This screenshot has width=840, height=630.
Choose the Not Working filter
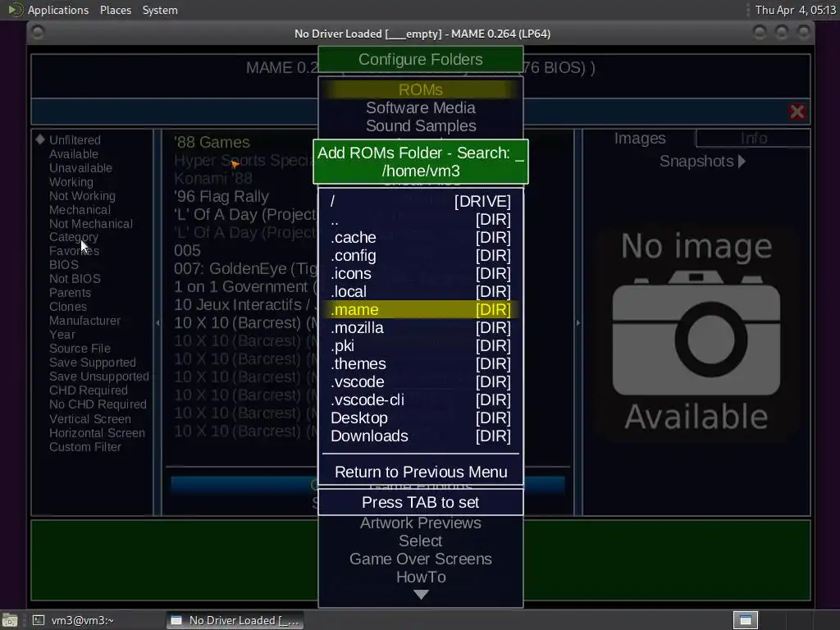point(82,195)
